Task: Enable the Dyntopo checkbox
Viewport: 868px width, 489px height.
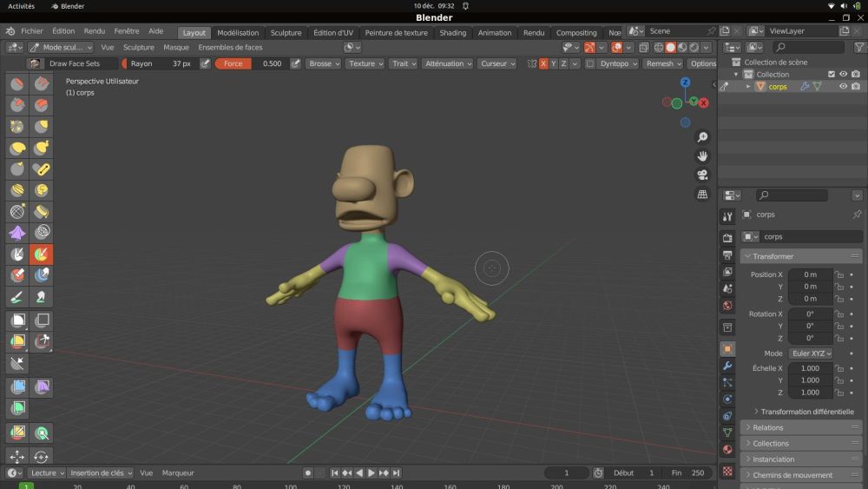Action: tap(590, 63)
